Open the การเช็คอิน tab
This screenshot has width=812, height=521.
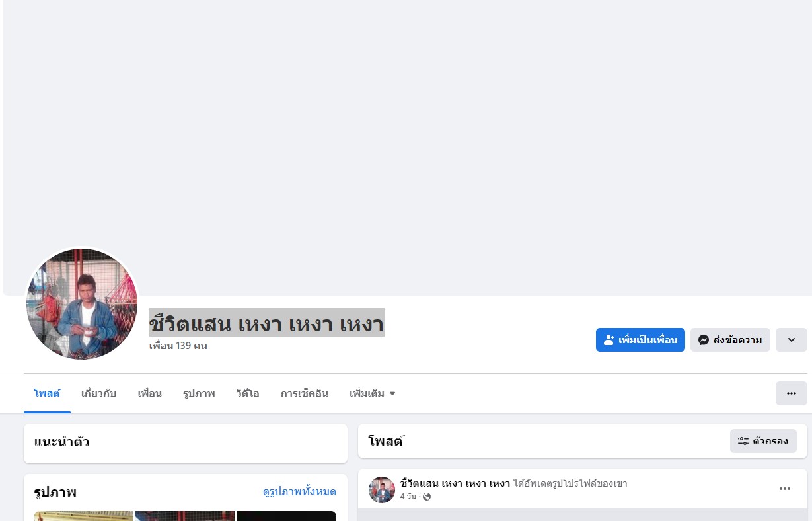point(305,393)
